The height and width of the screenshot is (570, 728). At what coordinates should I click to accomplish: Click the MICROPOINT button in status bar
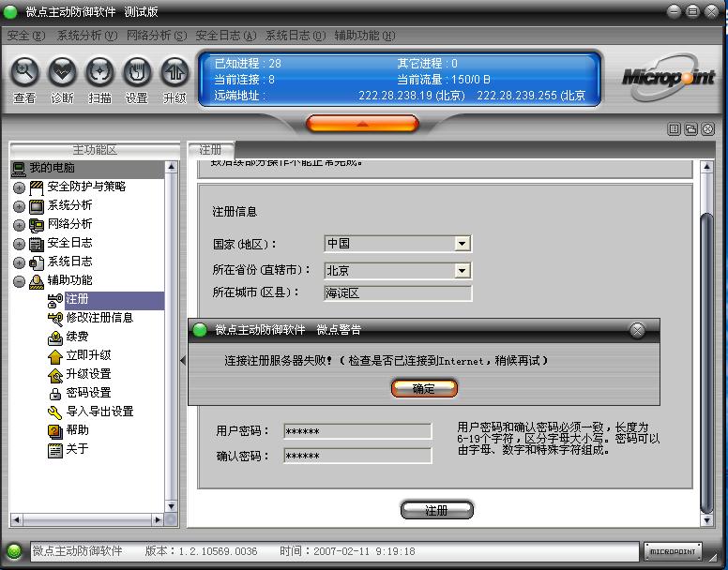(673, 551)
